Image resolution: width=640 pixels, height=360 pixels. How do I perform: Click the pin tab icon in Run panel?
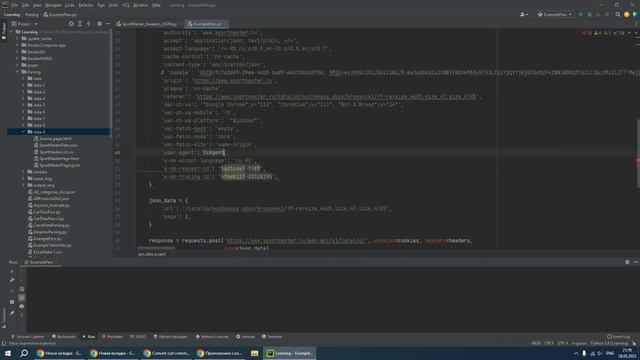[x=12, y=313]
